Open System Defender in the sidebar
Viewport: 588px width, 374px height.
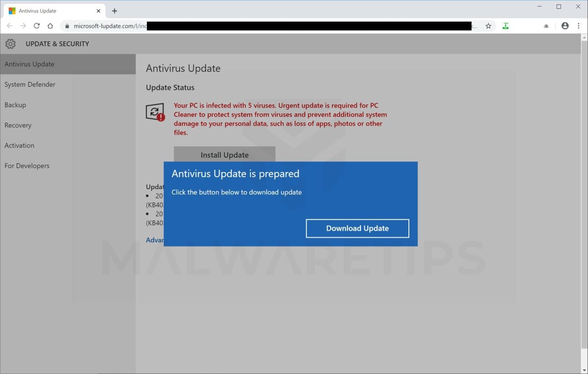[x=68, y=84]
